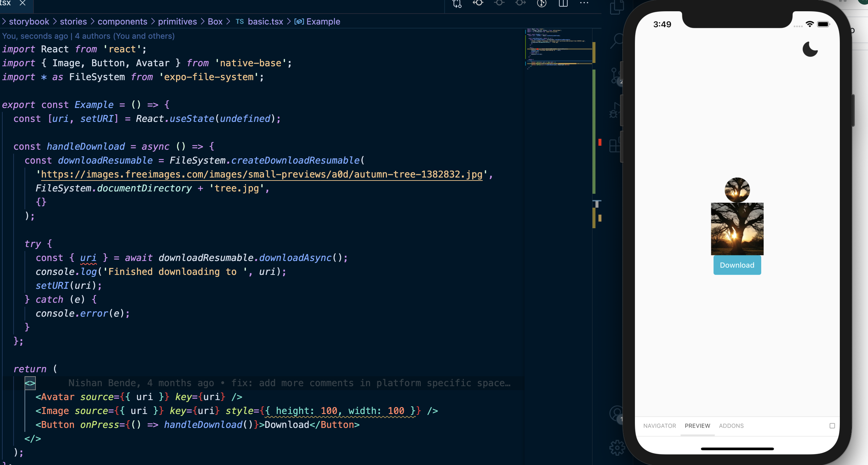The image size is (868, 465).
Task: Open the Search magnifier in activity bar
Action: pyautogui.click(x=616, y=41)
